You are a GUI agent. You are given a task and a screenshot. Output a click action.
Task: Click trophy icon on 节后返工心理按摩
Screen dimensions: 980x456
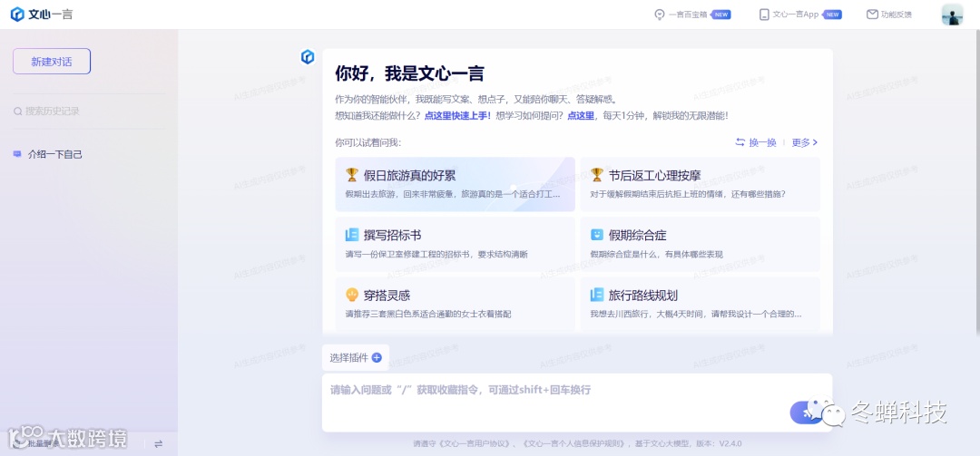(597, 175)
